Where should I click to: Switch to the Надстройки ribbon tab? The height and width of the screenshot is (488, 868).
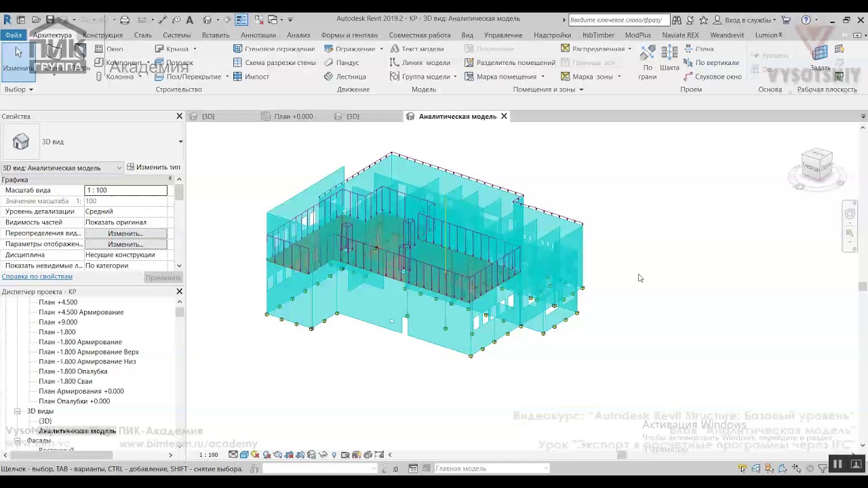click(552, 35)
